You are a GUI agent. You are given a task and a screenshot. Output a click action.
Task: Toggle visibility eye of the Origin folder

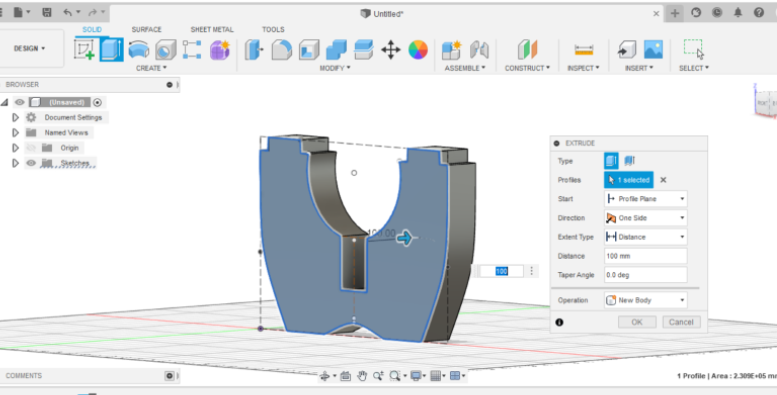click(31, 148)
